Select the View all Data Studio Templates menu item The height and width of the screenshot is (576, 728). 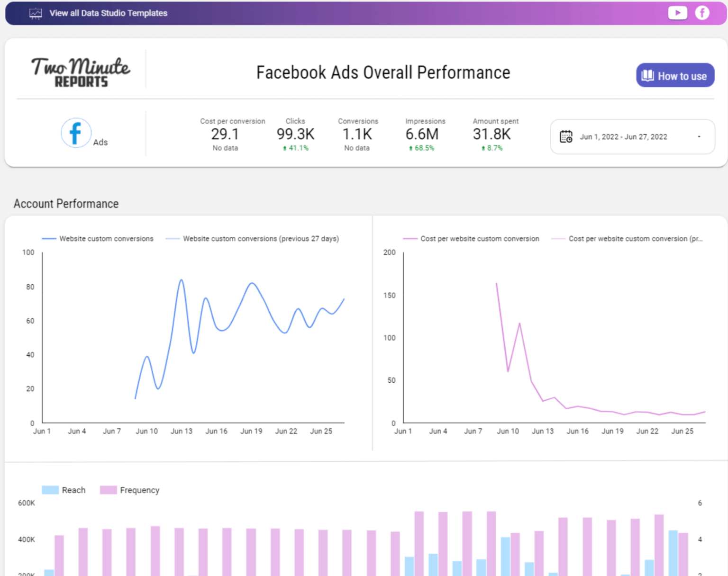[108, 13]
